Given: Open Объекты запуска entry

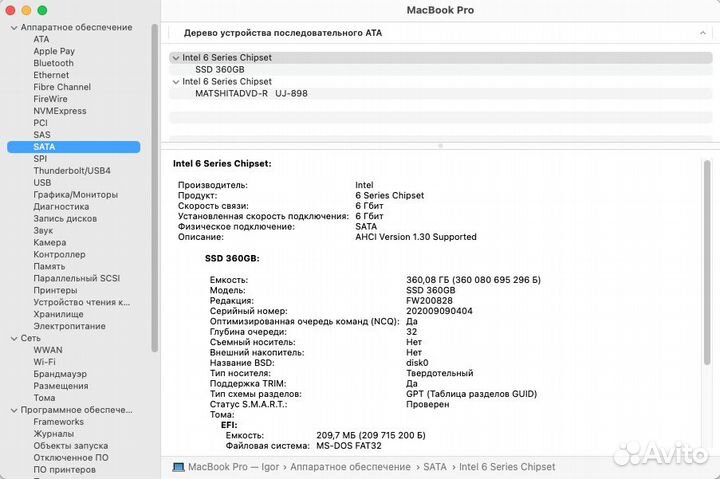Looking at the screenshot, I should [70, 445].
